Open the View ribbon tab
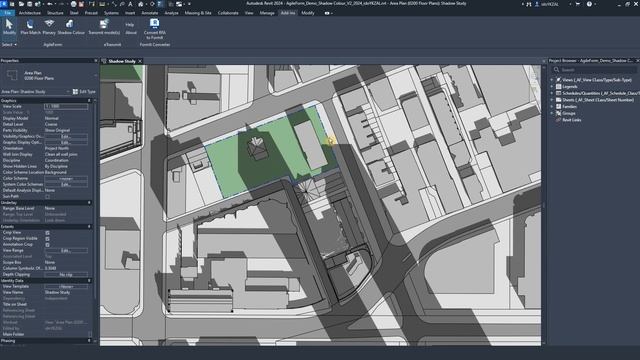The height and width of the screenshot is (360, 640). [x=249, y=13]
